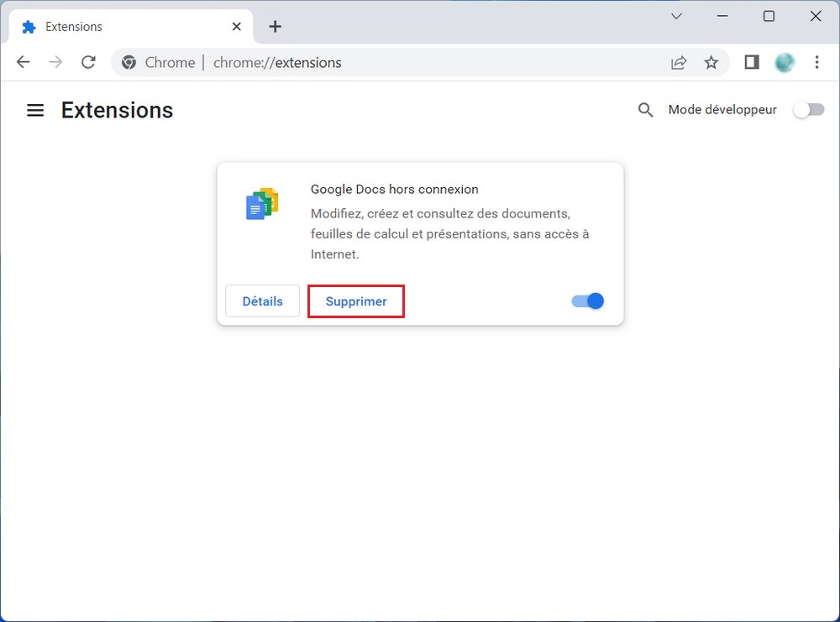The height and width of the screenshot is (622, 840).
Task: Open the profile avatar menu
Action: coord(785,63)
